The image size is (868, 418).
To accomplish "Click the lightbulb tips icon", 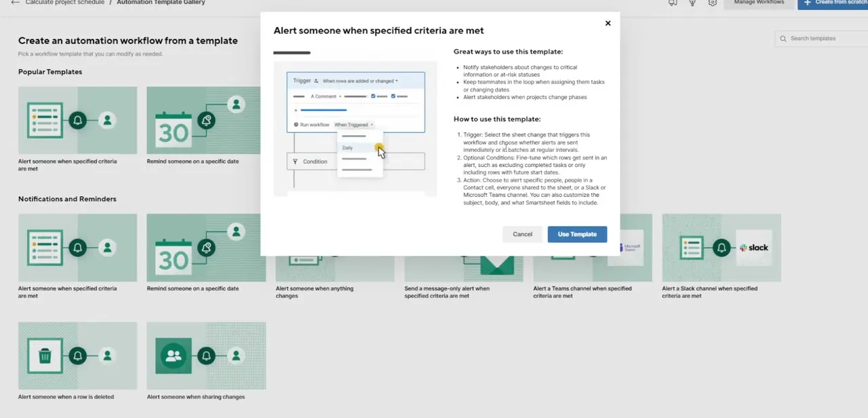I will tap(692, 3).
